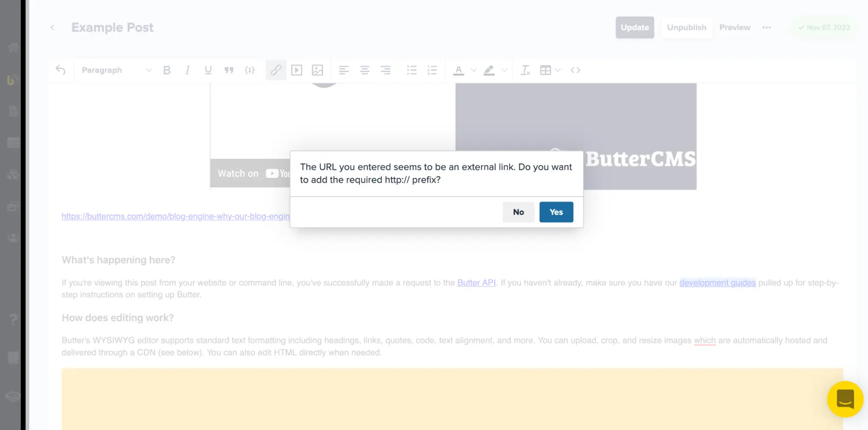Open the three-dots more options menu
868x430 pixels.
(767, 27)
